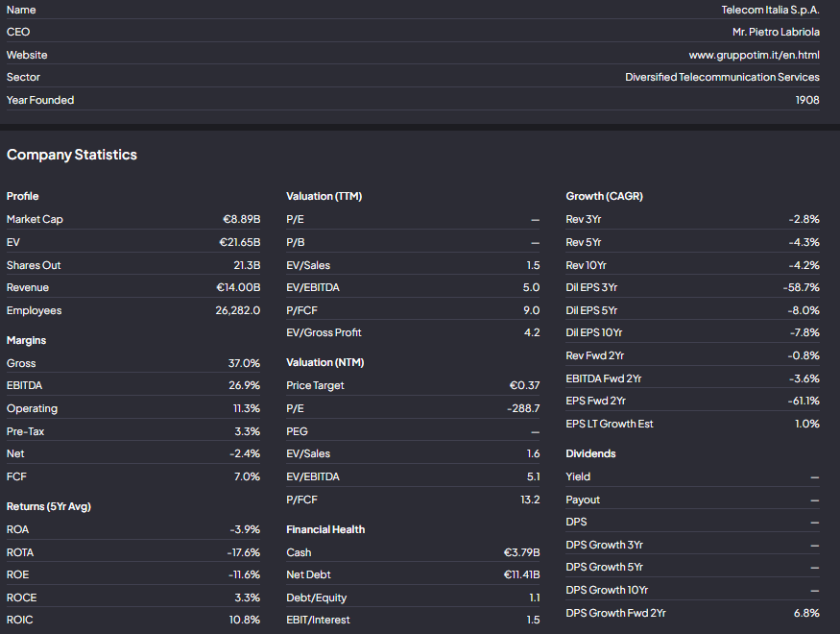Screen dimensions: 840x634
Task: Select the Rev 5Yr value -4.3%
Action: point(804,242)
